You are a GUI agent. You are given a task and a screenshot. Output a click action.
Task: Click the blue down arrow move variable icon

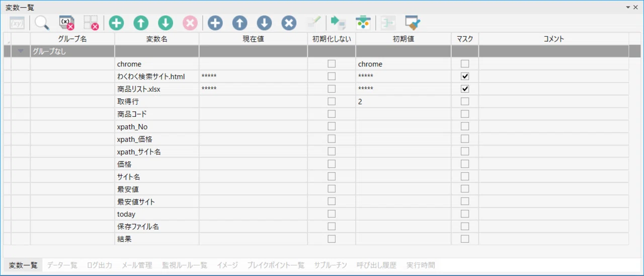[265, 23]
